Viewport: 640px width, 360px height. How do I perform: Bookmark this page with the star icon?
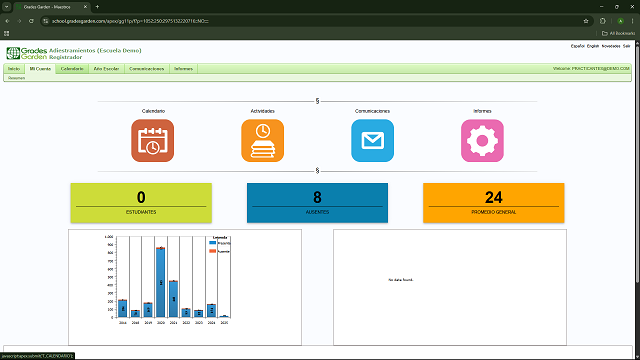586,21
